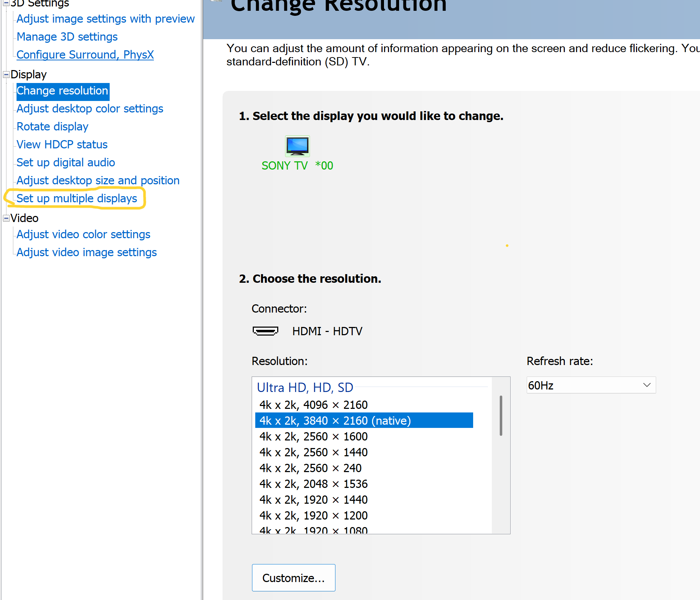Collapse the 3D Settings tree section
The image size is (700, 600).
pos(6,3)
